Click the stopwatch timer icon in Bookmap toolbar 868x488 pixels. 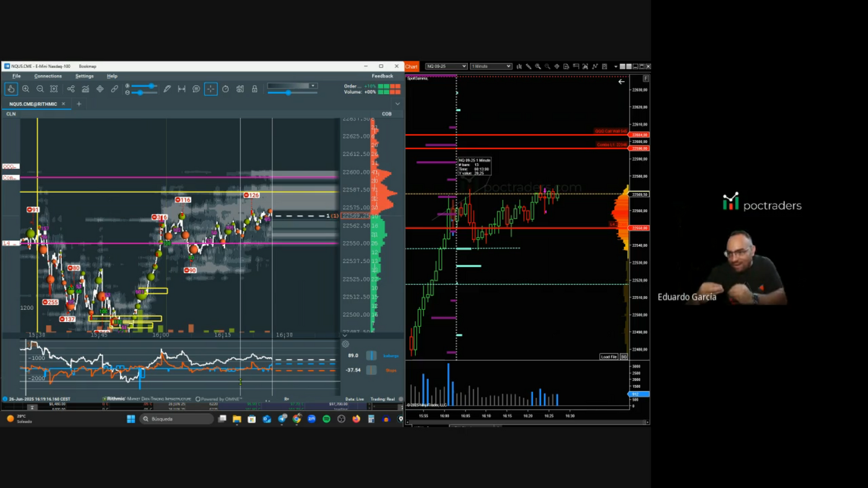pos(225,88)
